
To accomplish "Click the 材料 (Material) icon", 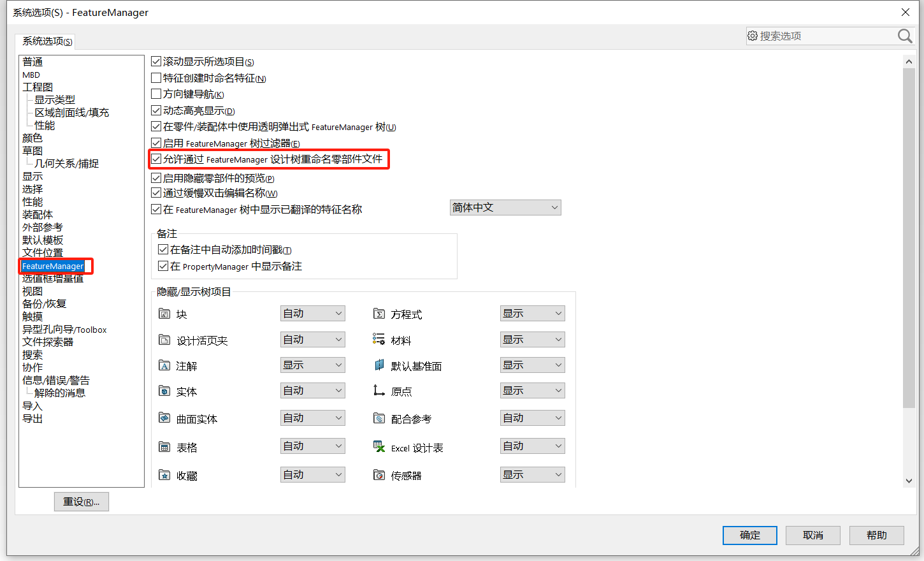I will point(380,339).
